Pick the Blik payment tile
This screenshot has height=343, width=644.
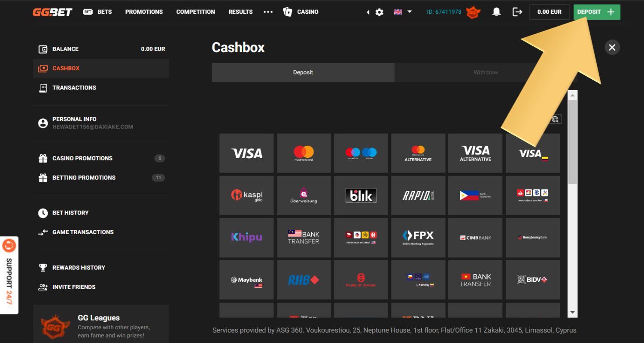pyautogui.click(x=361, y=196)
